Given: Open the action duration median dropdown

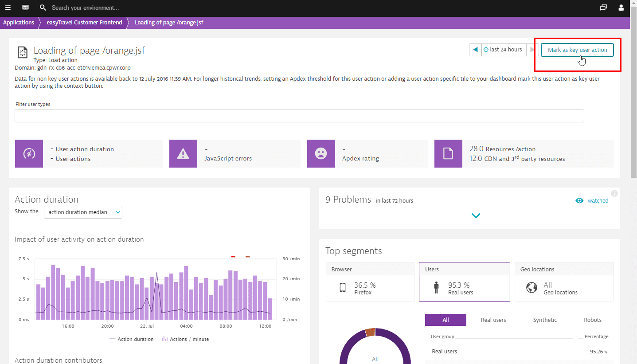Looking at the screenshot, I should coord(83,212).
